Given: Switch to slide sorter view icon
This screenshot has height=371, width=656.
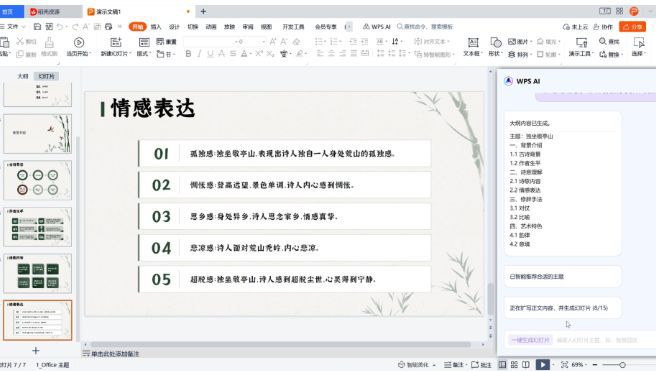Looking at the screenshot, I should point(514,365).
